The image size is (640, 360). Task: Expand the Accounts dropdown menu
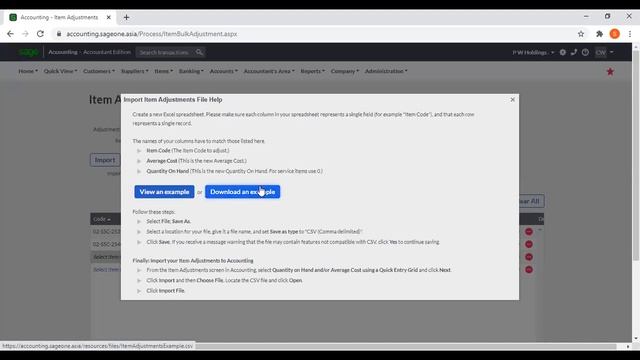point(223,71)
